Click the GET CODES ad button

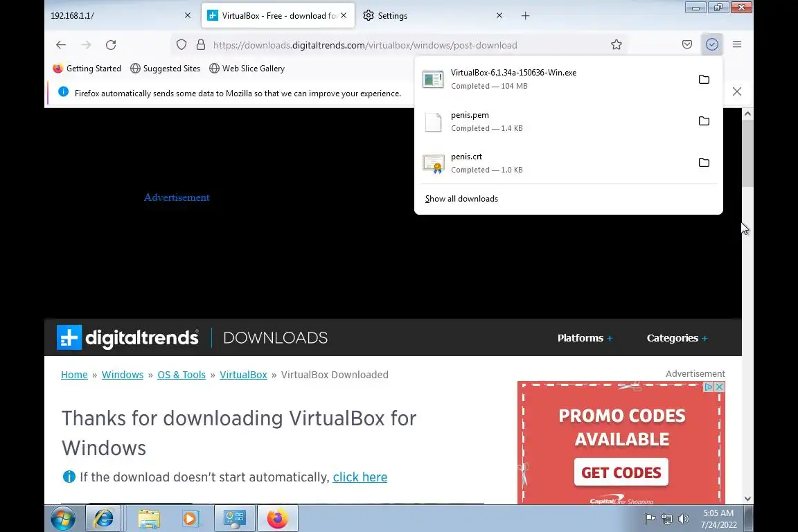click(x=621, y=472)
